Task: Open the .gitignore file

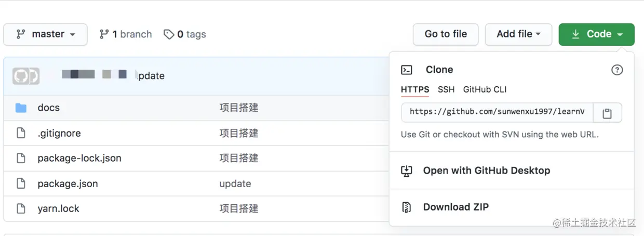Action: (59, 133)
